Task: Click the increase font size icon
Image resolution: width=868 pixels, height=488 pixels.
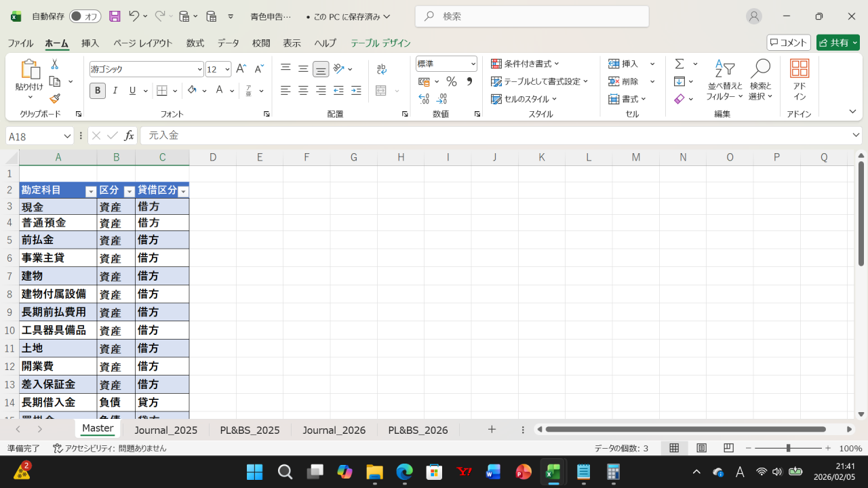Action: point(241,69)
